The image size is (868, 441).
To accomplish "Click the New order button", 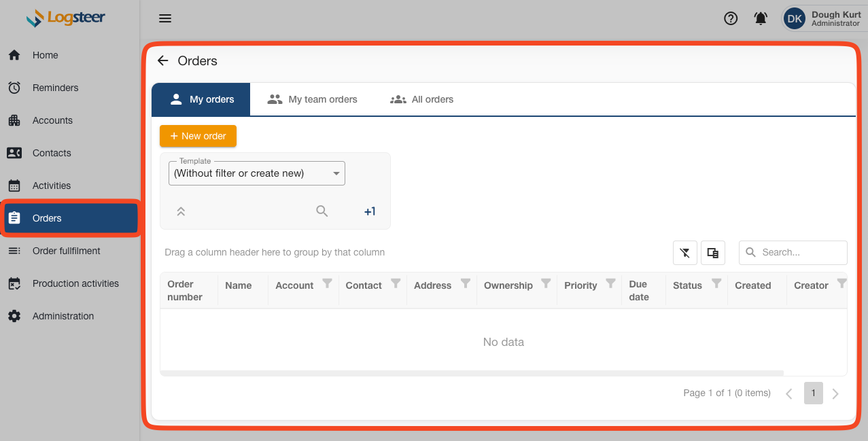I will tap(198, 136).
